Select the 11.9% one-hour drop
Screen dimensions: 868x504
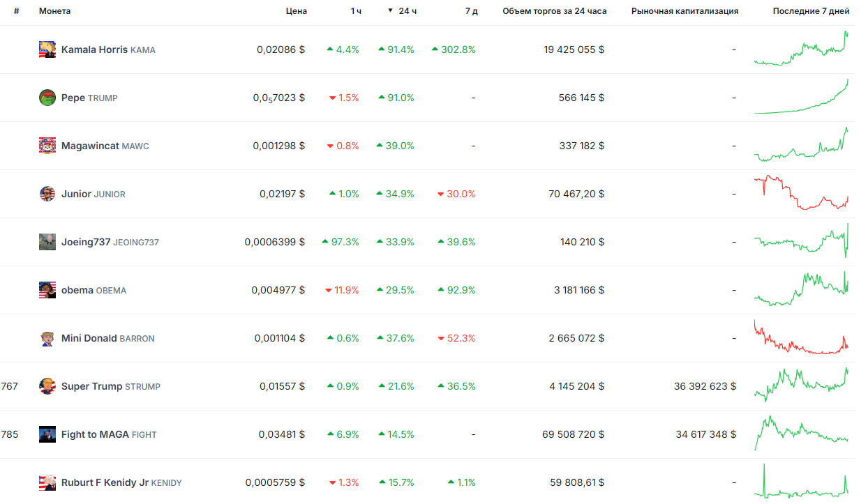(342, 290)
